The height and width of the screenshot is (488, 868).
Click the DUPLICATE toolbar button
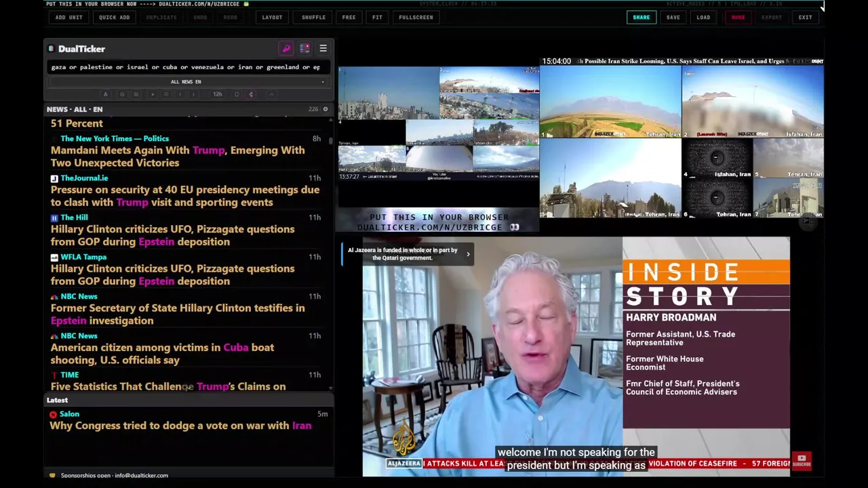pos(161,18)
